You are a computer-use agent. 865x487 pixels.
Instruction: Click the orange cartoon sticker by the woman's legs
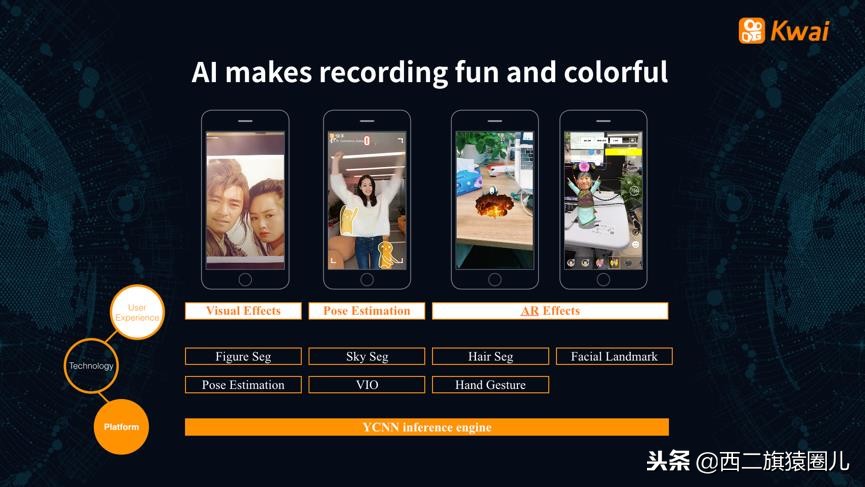click(x=386, y=255)
